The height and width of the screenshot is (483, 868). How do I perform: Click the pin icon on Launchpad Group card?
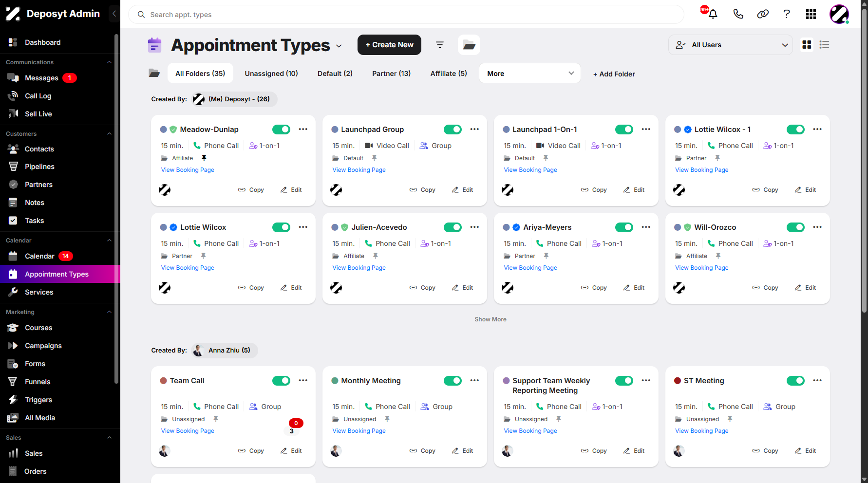[375, 158]
